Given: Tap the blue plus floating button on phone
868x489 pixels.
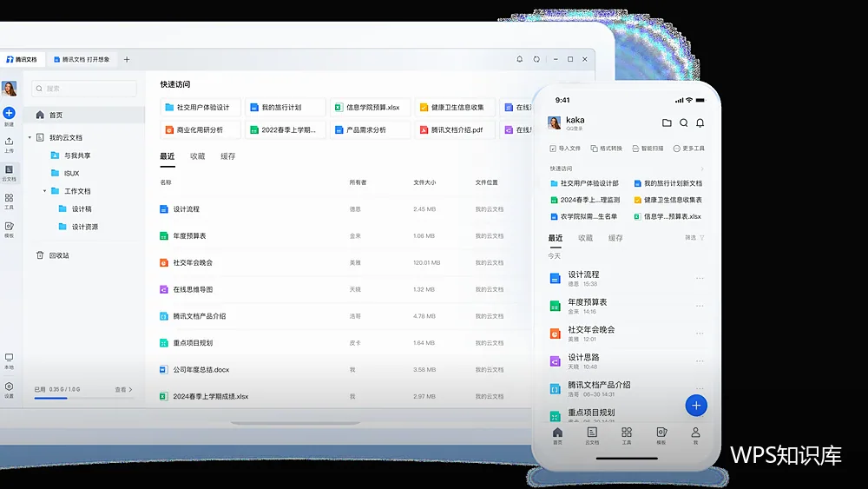Looking at the screenshot, I should pyautogui.click(x=696, y=406).
